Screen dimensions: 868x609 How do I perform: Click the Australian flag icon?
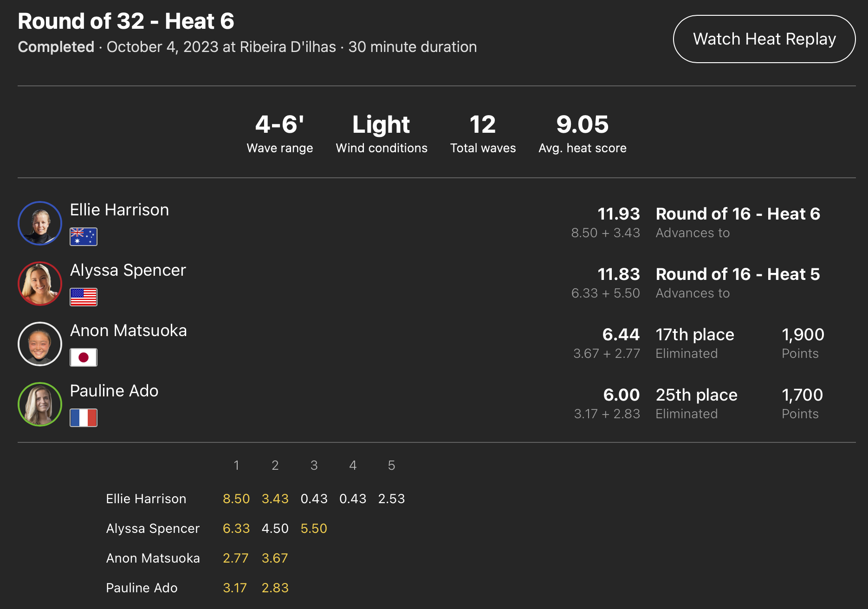tap(84, 237)
